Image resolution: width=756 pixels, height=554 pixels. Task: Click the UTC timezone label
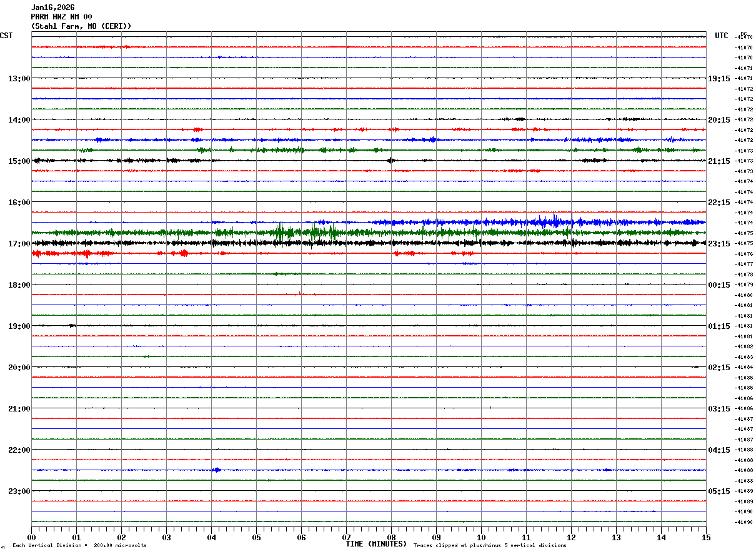click(722, 36)
